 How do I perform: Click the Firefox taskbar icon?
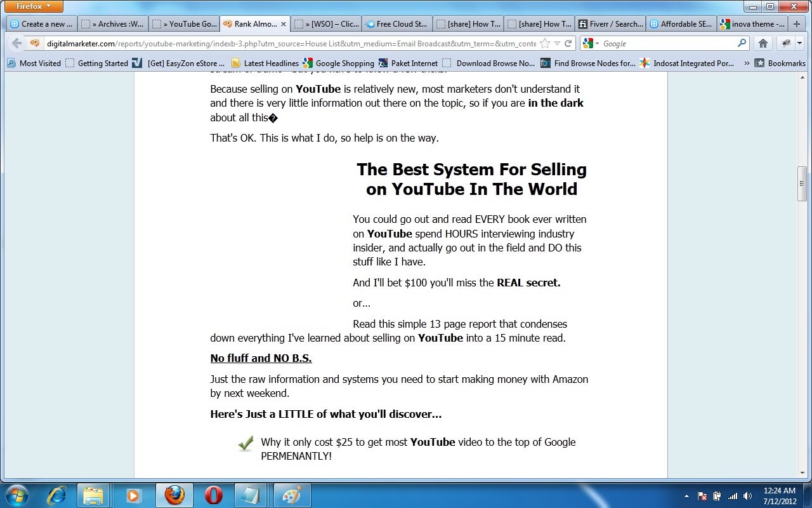[x=174, y=495]
